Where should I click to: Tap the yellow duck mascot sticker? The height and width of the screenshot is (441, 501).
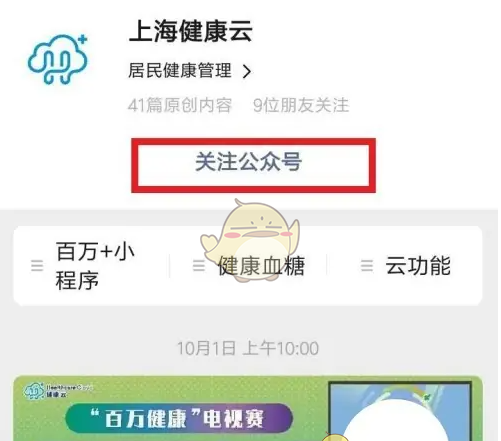[x=251, y=239]
